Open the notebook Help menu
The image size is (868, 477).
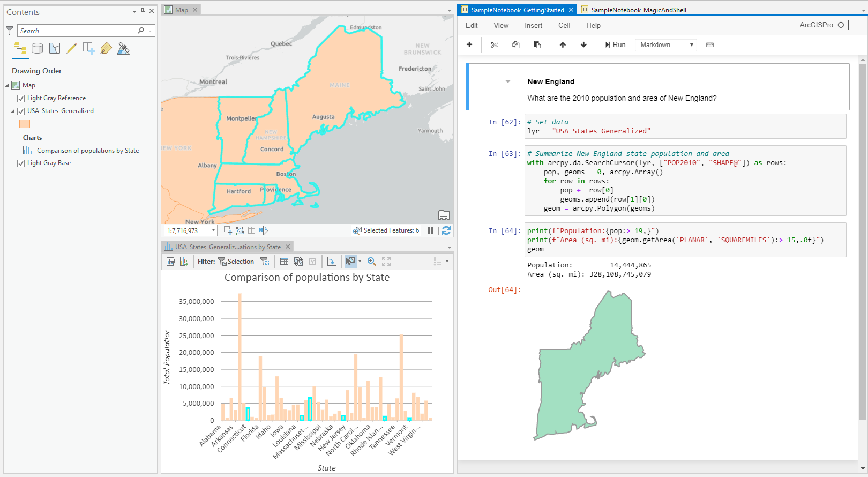[593, 25]
